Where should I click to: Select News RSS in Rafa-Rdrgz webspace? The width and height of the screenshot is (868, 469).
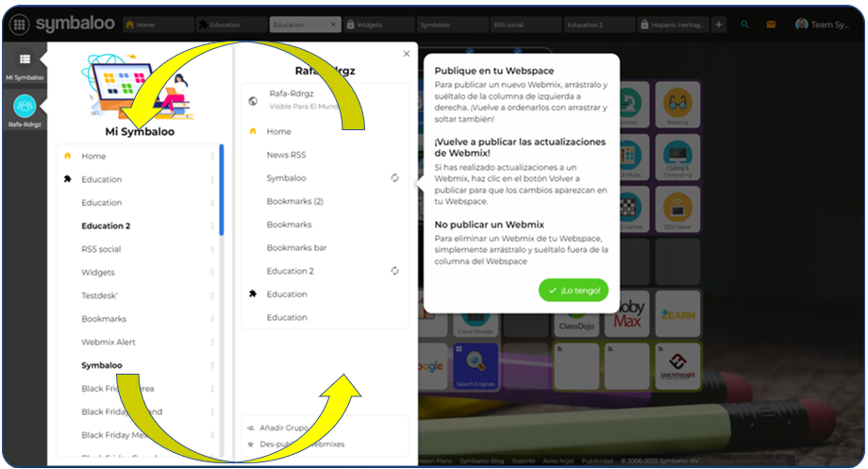coord(286,155)
